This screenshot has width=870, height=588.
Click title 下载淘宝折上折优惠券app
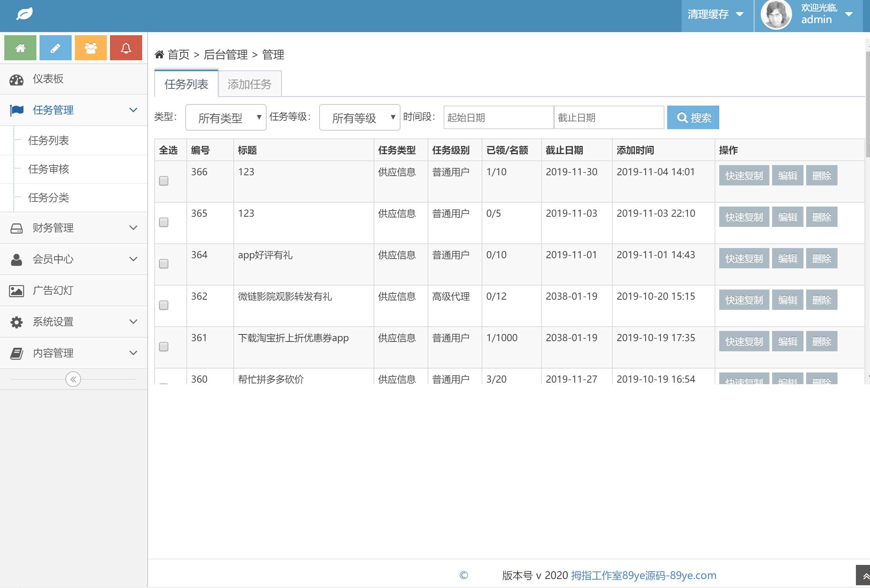[x=293, y=338]
